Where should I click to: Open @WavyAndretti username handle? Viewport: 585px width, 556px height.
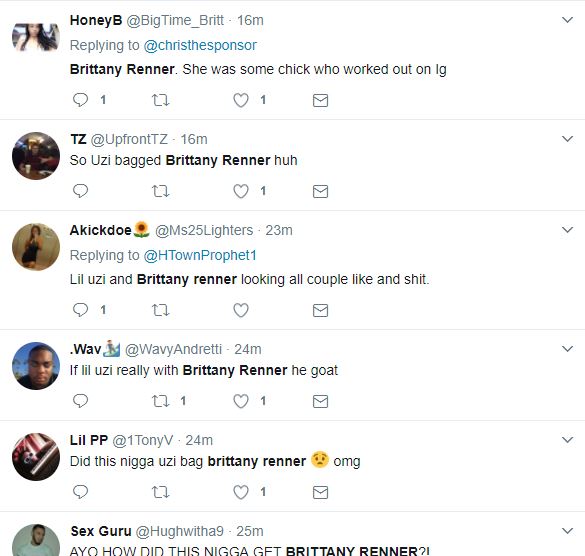tap(173, 349)
